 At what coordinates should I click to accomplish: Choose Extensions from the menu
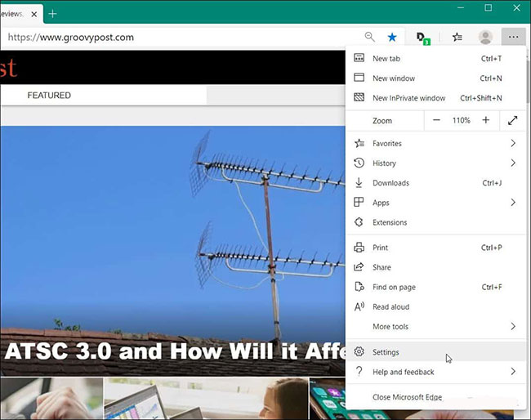click(x=435, y=222)
